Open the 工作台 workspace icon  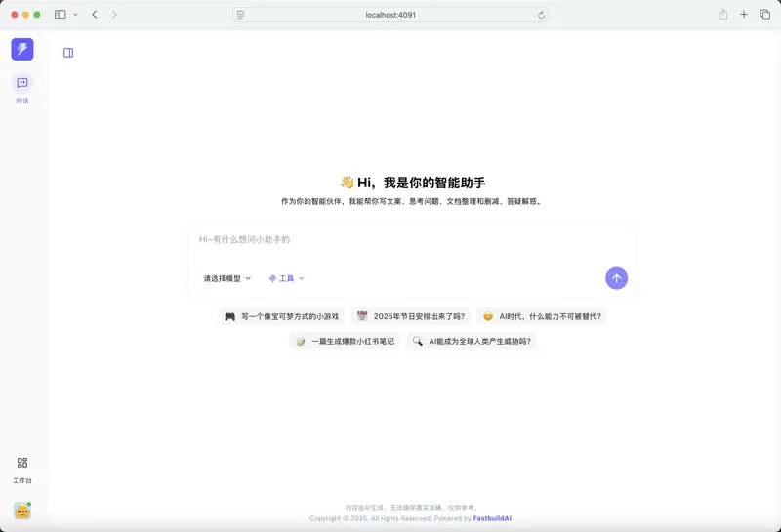(x=22, y=463)
